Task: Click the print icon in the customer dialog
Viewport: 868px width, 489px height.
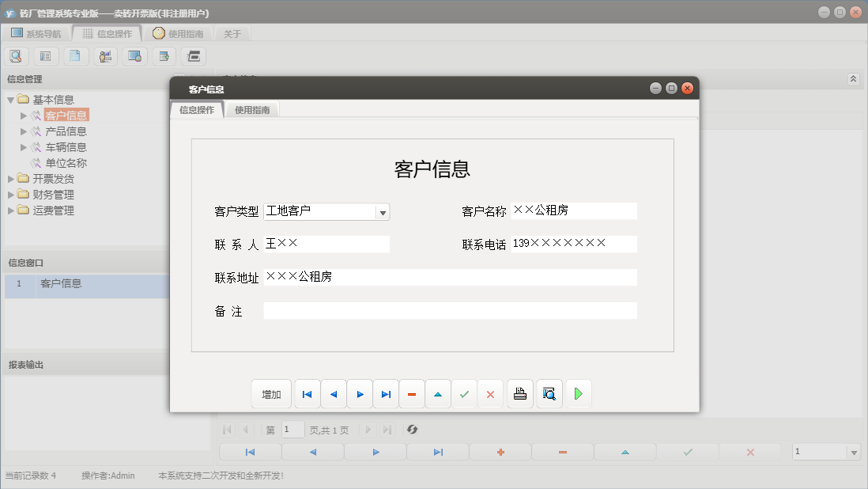Action: (x=519, y=393)
